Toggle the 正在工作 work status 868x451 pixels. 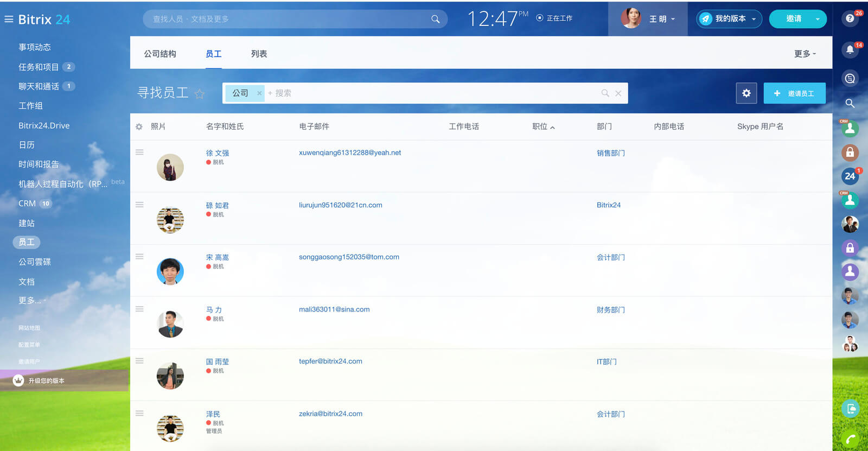click(x=554, y=18)
